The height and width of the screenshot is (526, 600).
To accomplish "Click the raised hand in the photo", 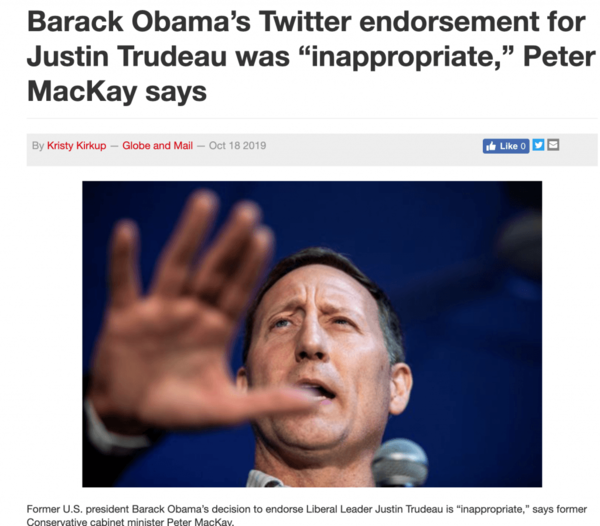I will (x=184, y=310).
